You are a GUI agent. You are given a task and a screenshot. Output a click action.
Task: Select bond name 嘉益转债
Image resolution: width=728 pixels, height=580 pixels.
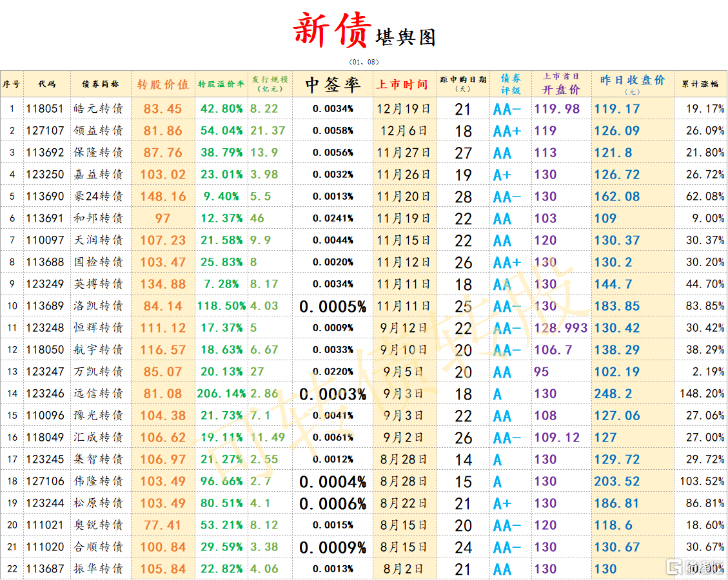click(x=99, y=175)
